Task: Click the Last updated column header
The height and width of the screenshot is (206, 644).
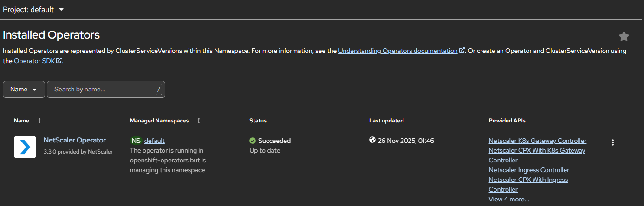Action: click(x=386, y=121)
